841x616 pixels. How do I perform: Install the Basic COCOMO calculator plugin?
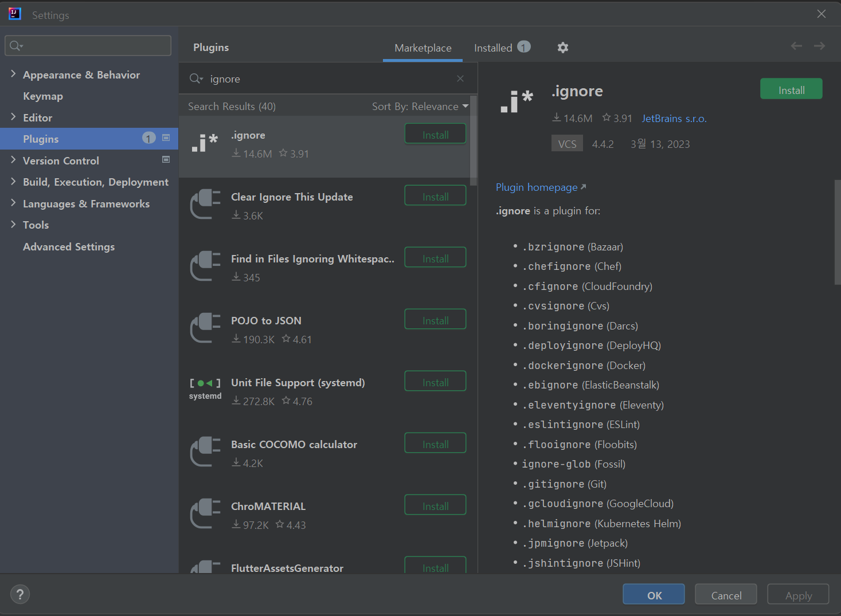pyautogui.click(x=436, y=444)
